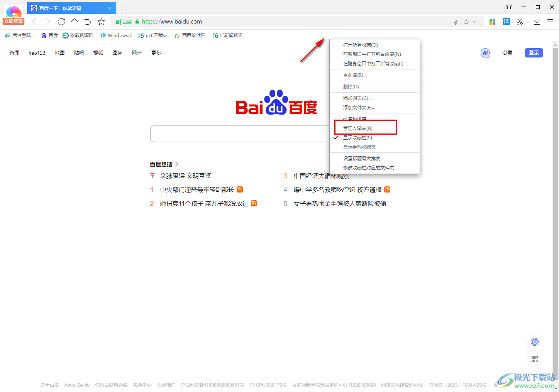Viewport: 559px width, 392px height.
Task: Click the star favorites icon in toolbar
Action: [x=101, y=22]
